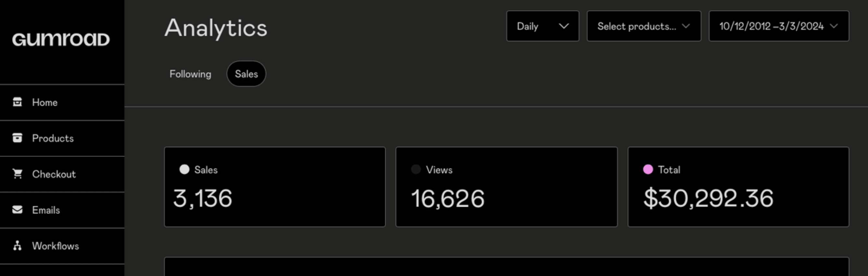Open Workflows from the sidebar
868x276 pixels.
click(56, 246)
